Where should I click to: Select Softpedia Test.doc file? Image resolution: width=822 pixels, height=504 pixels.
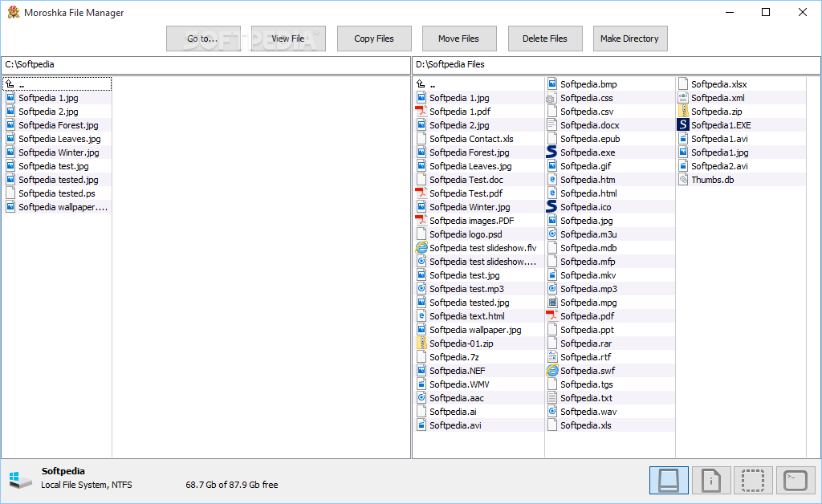click(x=478, y=180)
